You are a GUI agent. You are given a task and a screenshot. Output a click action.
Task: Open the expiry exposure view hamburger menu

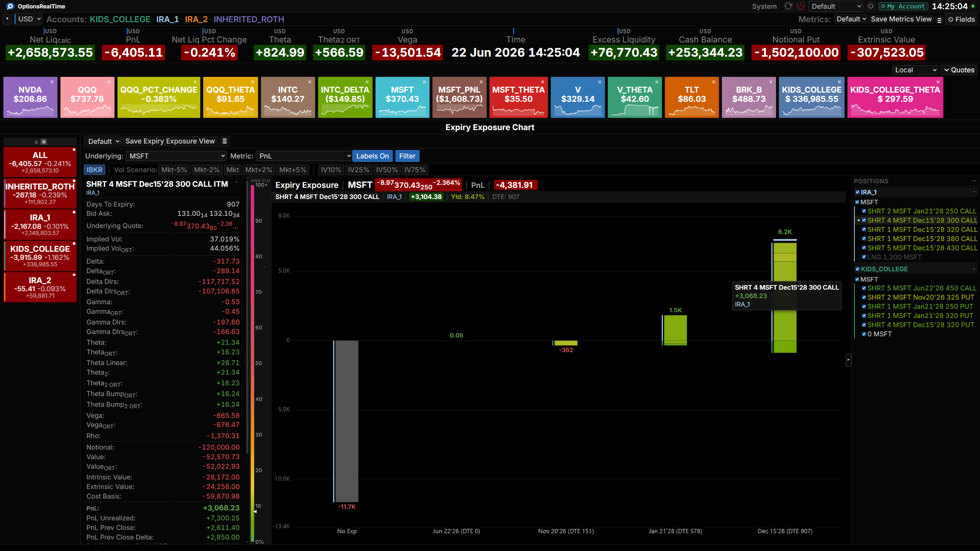tap(225, 141)
